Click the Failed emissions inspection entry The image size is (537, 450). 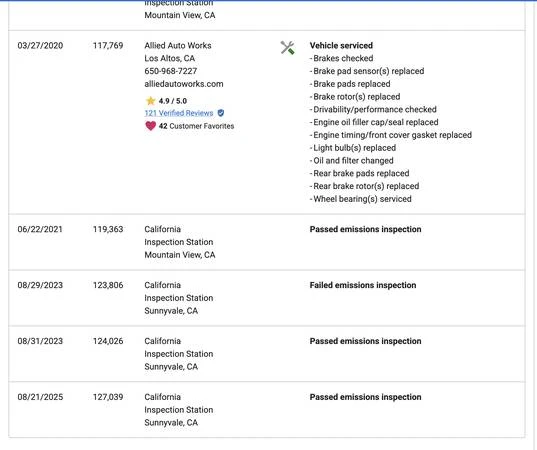363,285
